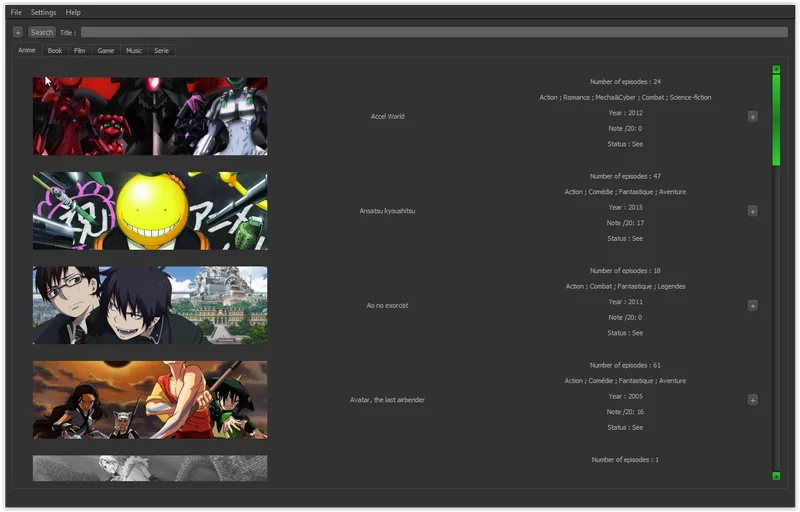
Task: Click 'Number of episodes : 18' text
Action: tap(625, 270)
